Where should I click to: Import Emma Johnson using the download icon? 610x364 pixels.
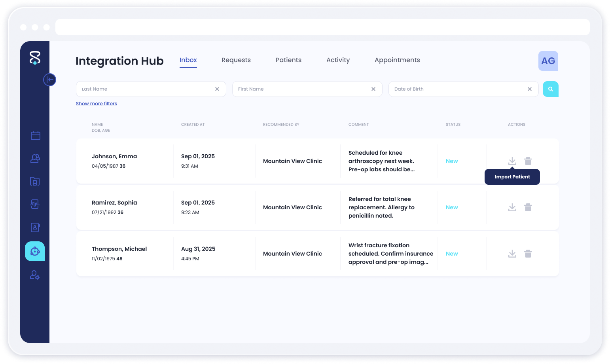tap(512, 161)
